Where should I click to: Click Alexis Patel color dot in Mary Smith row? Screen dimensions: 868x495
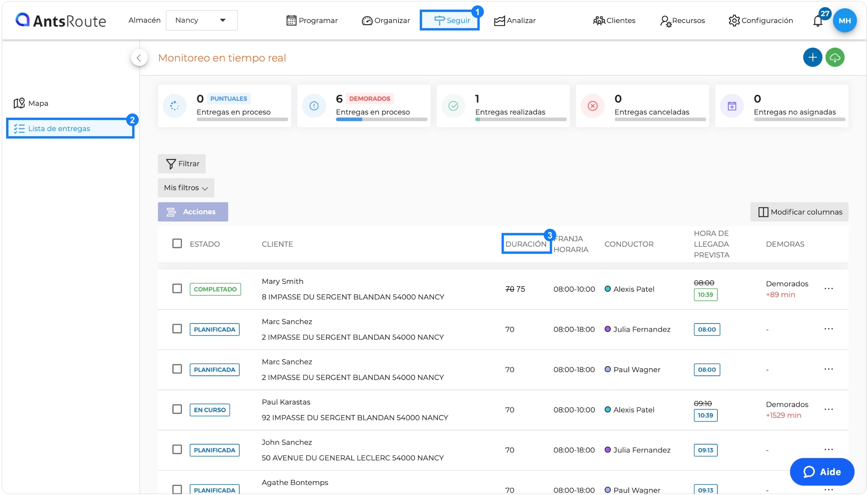607,289
